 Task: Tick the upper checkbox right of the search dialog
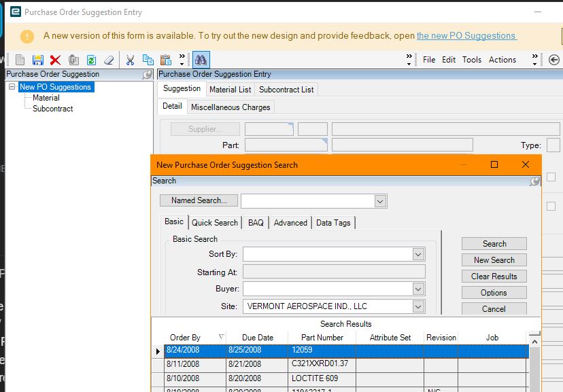coord(551,177)
